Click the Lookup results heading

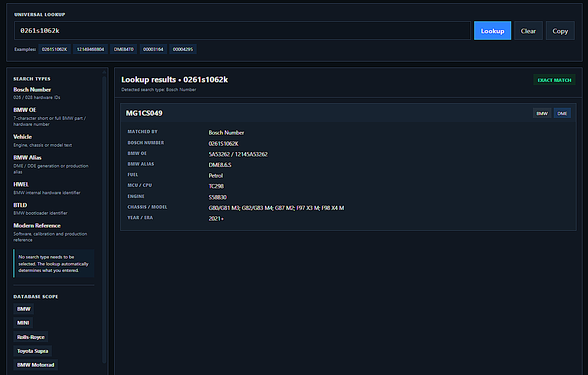(174, 80)
